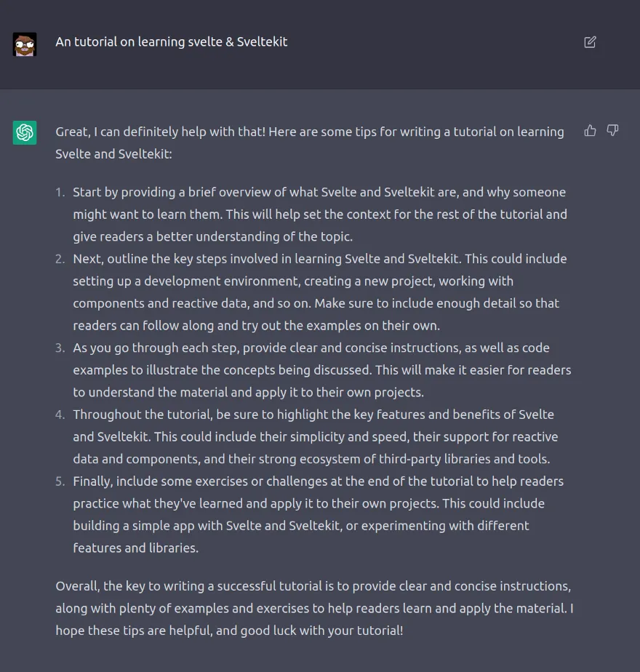Select the title 'An tutorial on learning svelte & Sveltekit'
Viewport: 640px width, 672px height.
(171, 42)
